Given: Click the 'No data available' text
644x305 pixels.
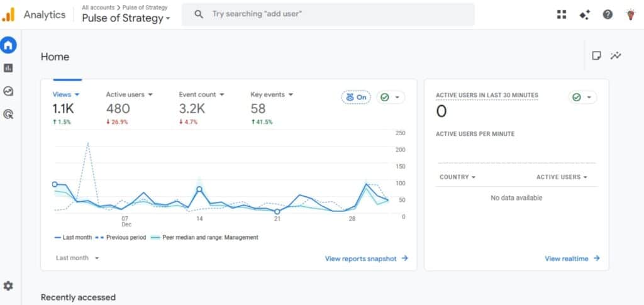Looking at the screenshot, I should (x=516, y=198).
